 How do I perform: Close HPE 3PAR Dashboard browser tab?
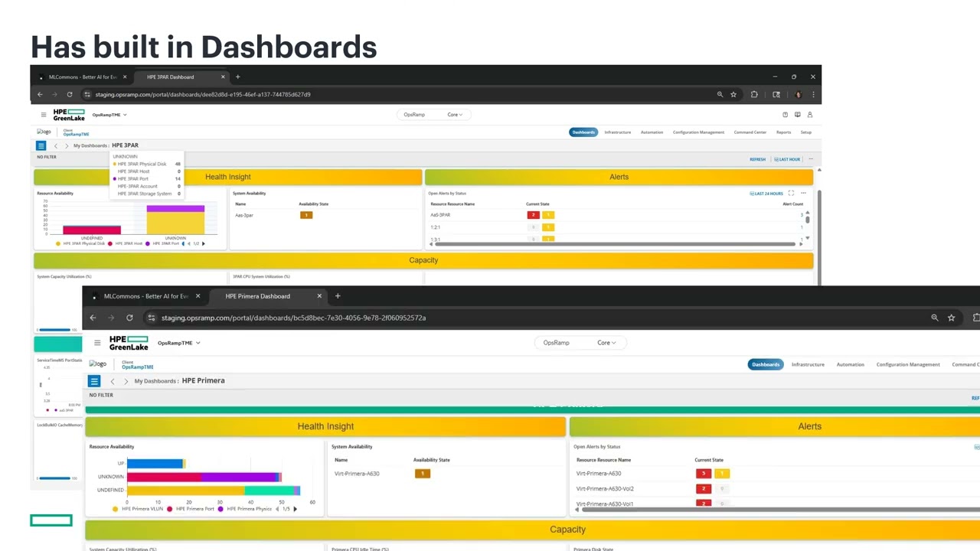coord(223,77)
